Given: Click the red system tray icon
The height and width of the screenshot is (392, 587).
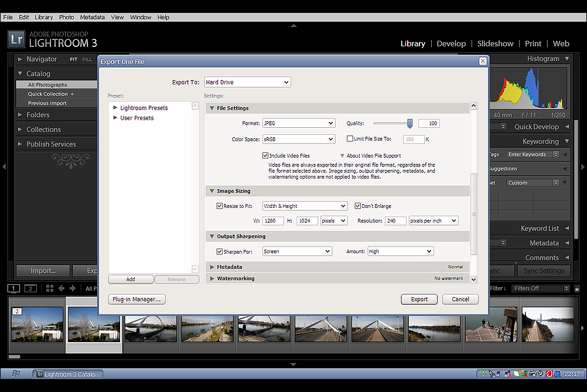Looking at the screenshot, I should [549, 374].
